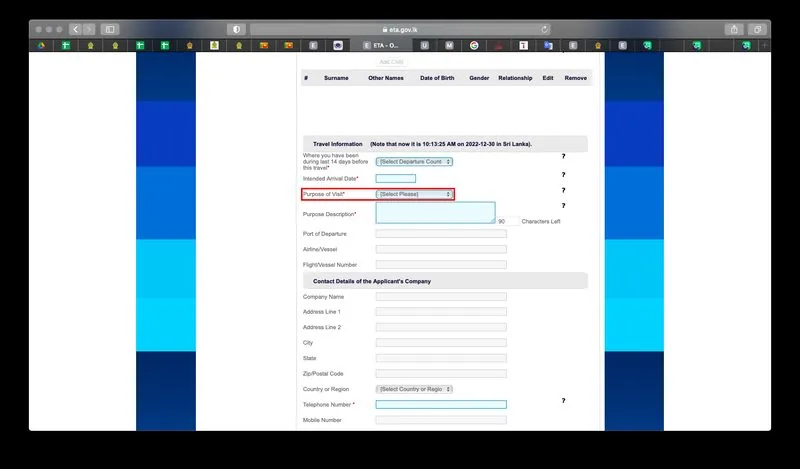Viewport: 800px width, 469px height.
Task: Click Safari's back navigation arrow
Action: pos(75,29)
